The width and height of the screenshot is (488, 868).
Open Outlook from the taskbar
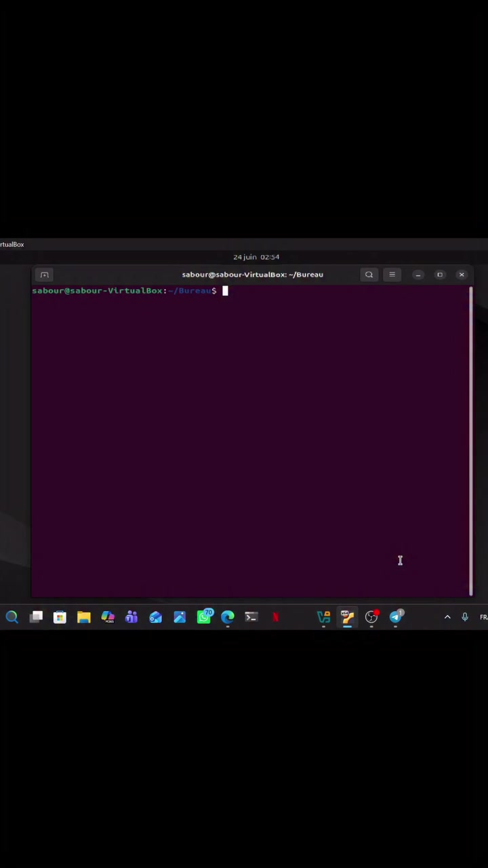click(156, 617)
